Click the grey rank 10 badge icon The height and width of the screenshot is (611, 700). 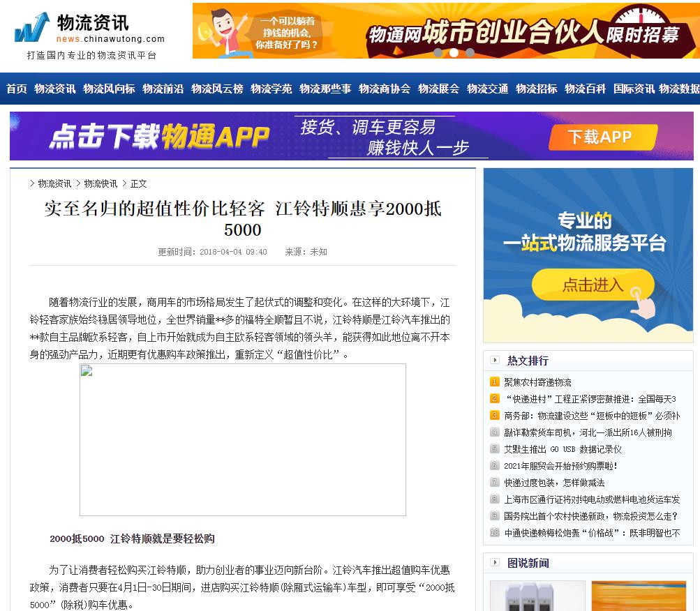(495, 532)
